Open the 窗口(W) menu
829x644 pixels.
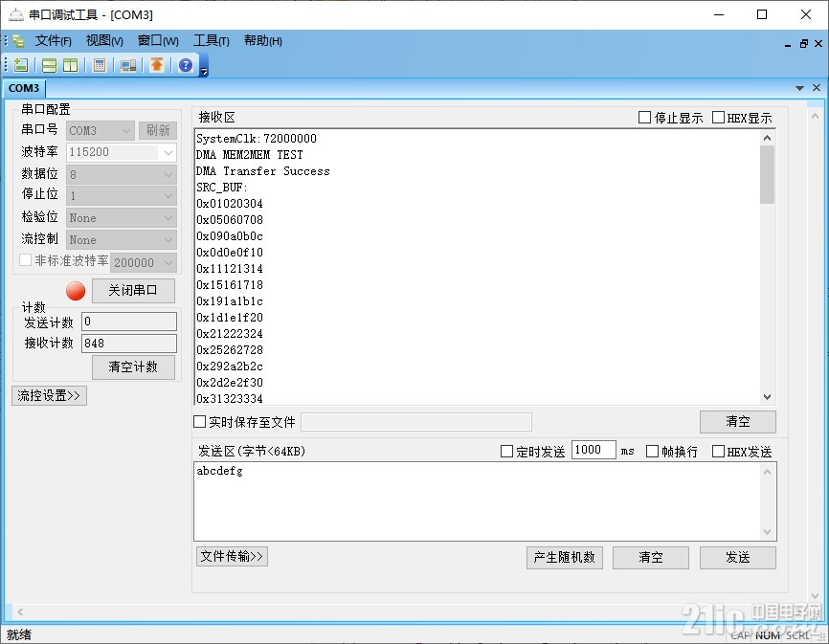(158, 41)
